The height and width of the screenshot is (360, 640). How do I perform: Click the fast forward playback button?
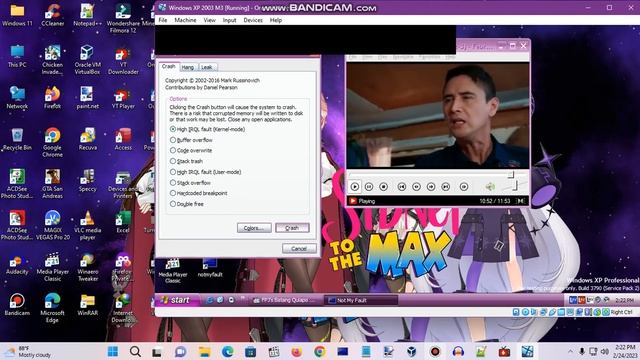pos(431,187)
